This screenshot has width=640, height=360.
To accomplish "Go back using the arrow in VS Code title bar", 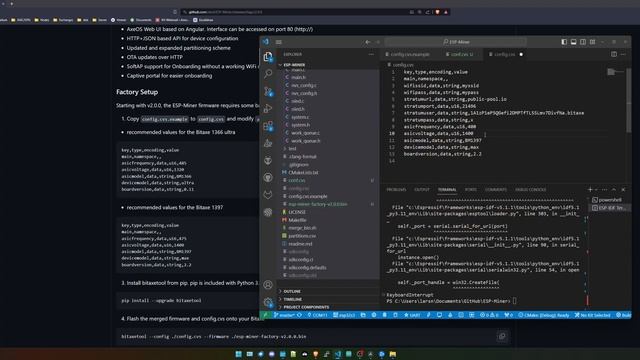I will [x=368, y=42].
